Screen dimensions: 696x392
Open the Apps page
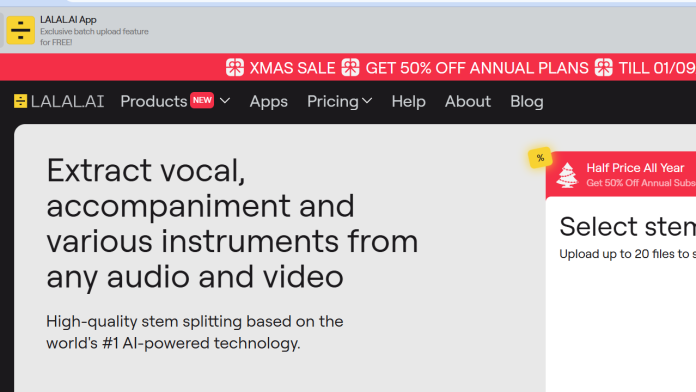(269, 102)
